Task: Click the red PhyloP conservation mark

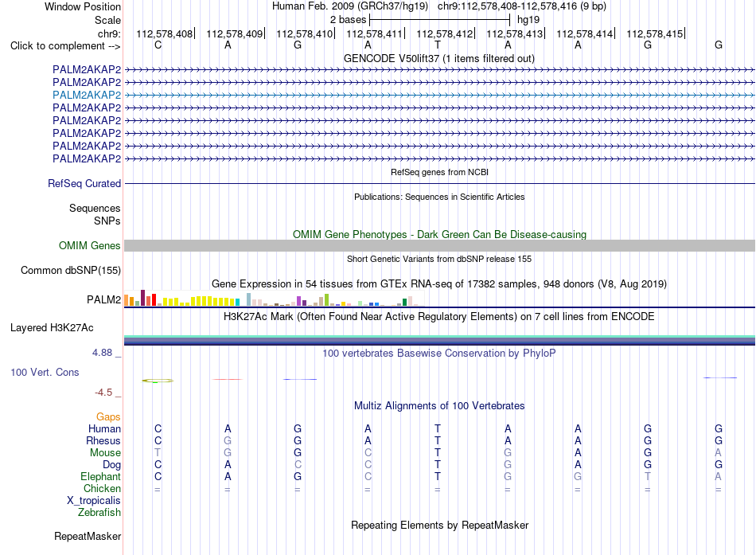Action: [x=227, y=379]
